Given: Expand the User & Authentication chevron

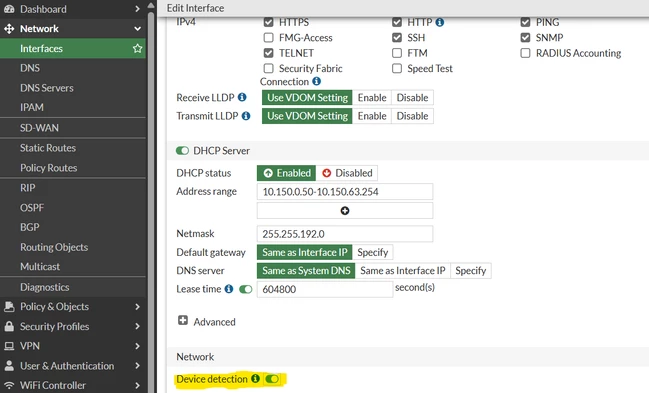Looking at the screenshot, I should tap(137, 366).
